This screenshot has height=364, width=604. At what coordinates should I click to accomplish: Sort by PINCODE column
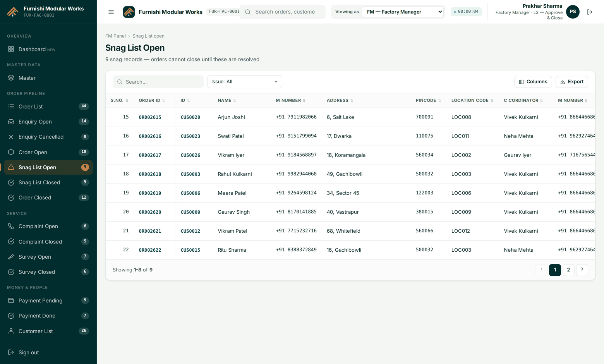[428, 101]
